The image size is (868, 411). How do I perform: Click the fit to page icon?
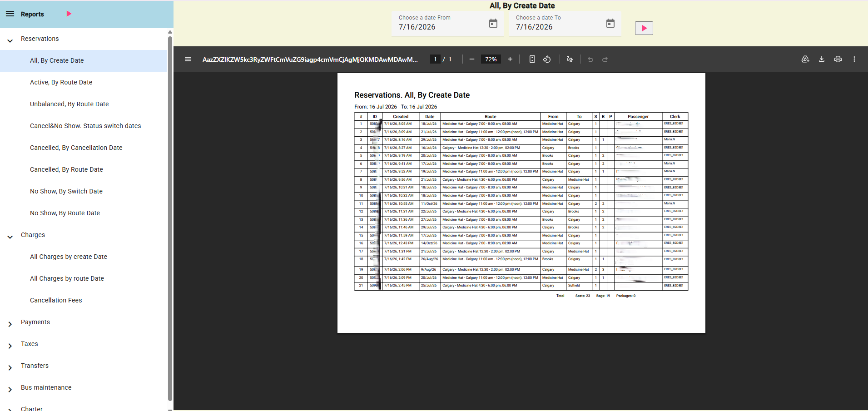coord(532,59)
